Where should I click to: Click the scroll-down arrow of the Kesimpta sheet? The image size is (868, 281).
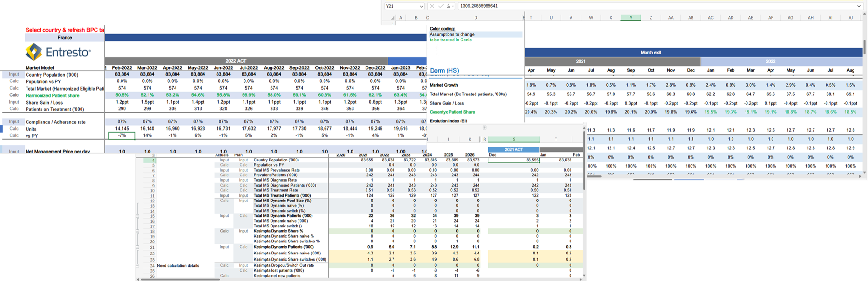(584, 276)
